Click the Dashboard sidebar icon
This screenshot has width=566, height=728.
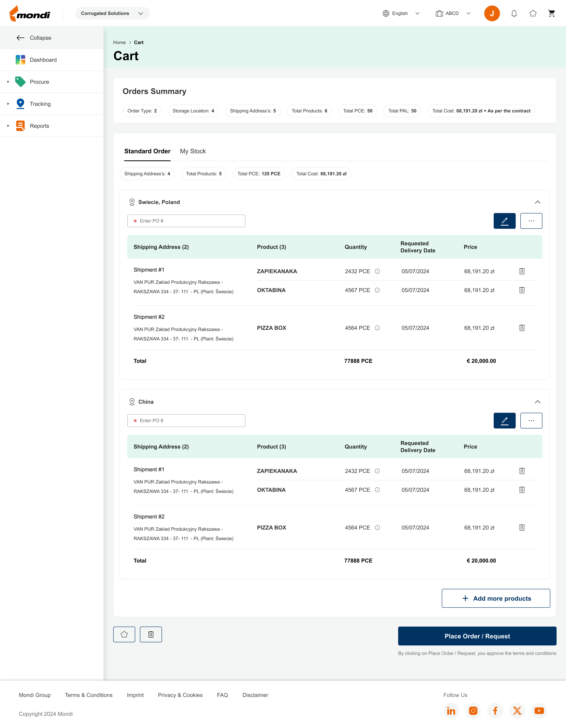pyautogui.click(x=20, y=60)
